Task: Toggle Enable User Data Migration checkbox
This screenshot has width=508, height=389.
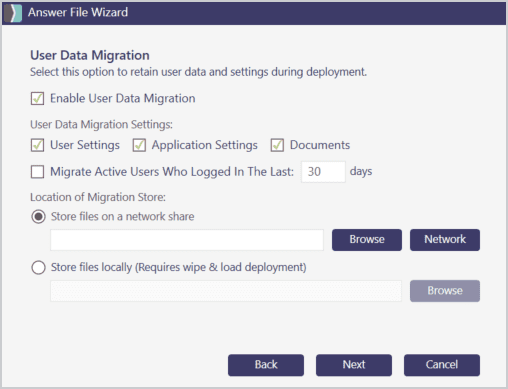Action: click(37, 99)
